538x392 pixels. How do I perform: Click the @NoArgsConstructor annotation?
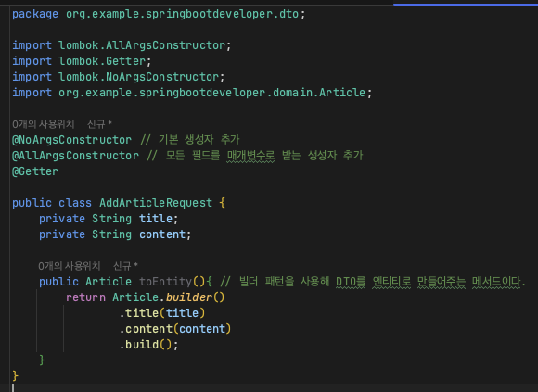point(71,140)
